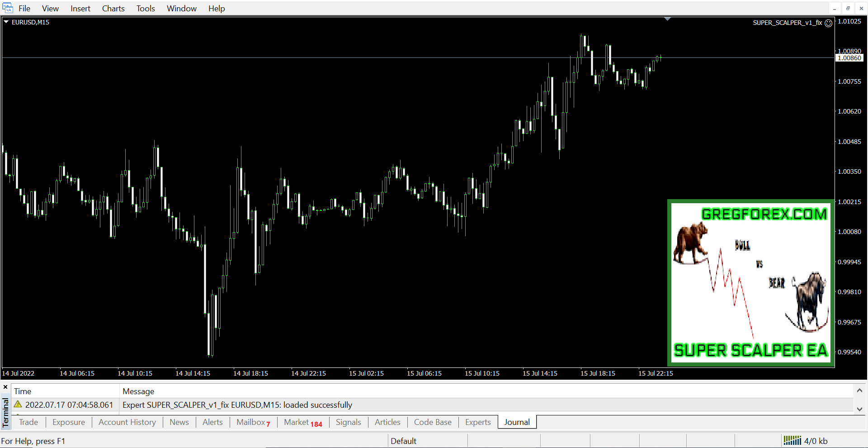This screenshot has height=448, width=868.
Task: Click the MetaTrader application icon in menu bar
Action: pyautogui.click(x=8, y=8)
